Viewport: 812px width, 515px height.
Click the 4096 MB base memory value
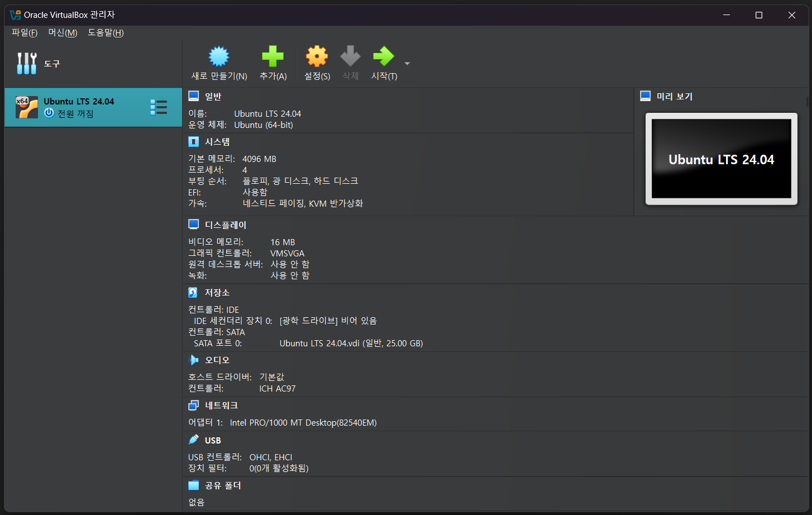pos(259,159)
